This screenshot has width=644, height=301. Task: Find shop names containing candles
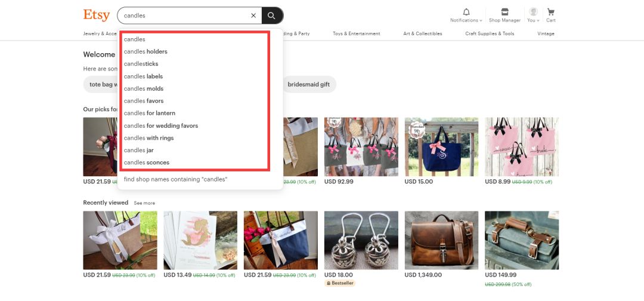pyautogui.click(x=175, y=179)
